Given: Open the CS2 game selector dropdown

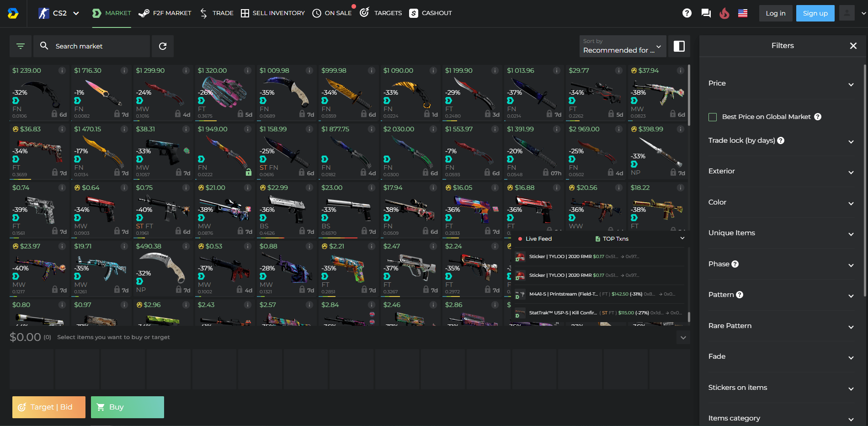Looking at the screenshot, I should [59, 13].
